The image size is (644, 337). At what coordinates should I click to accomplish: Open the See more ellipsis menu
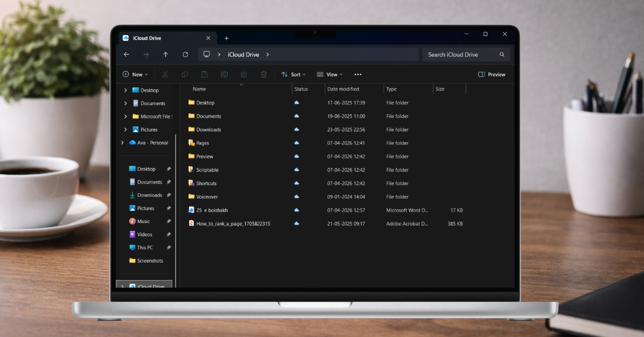(x=358, y=74)
